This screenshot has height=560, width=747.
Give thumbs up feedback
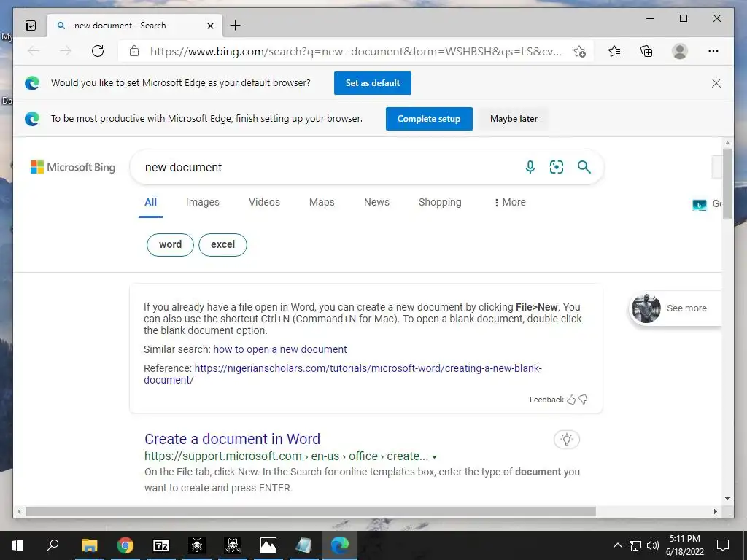tap(571, 400)
